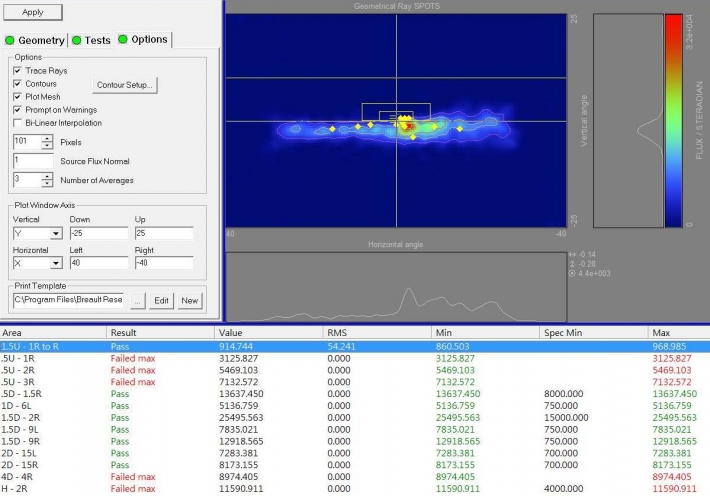Click the green indicator on Geometry tab

point(10,41)
